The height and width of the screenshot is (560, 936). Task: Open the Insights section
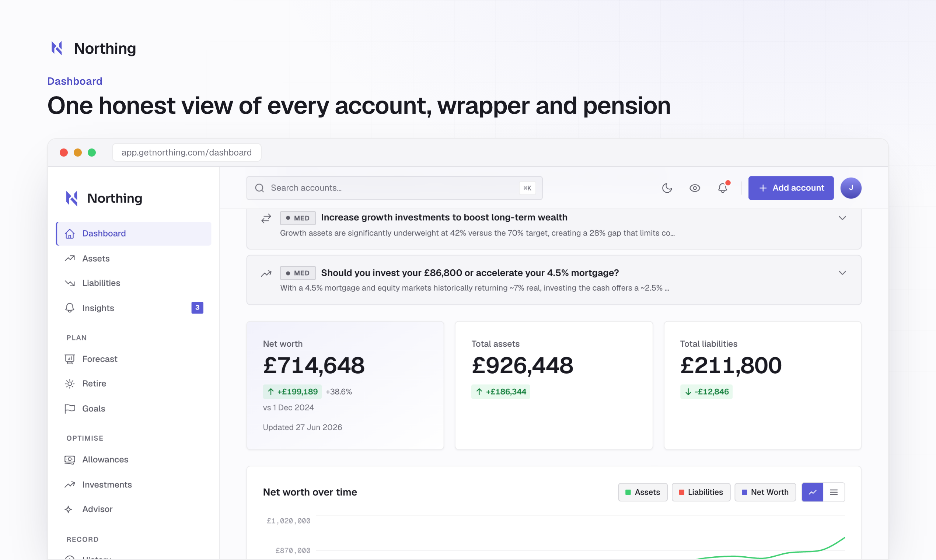tap(134, 308)
